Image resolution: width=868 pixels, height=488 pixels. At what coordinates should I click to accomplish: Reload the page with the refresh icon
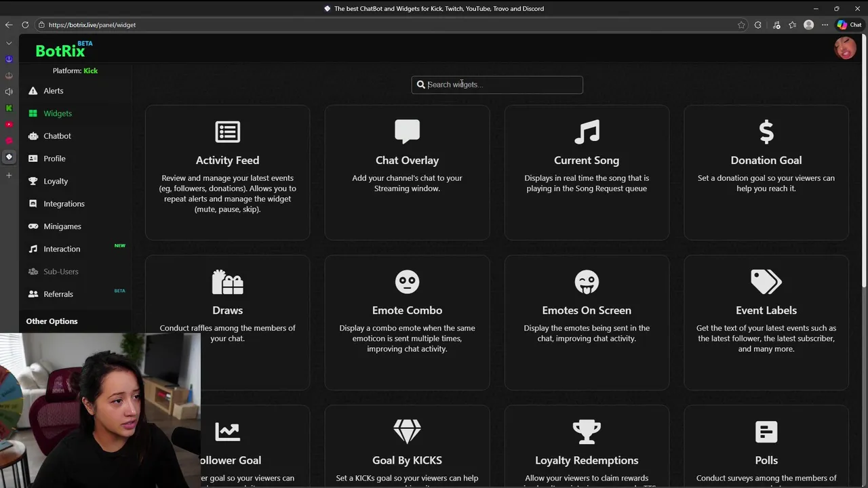tap(25, 25)
